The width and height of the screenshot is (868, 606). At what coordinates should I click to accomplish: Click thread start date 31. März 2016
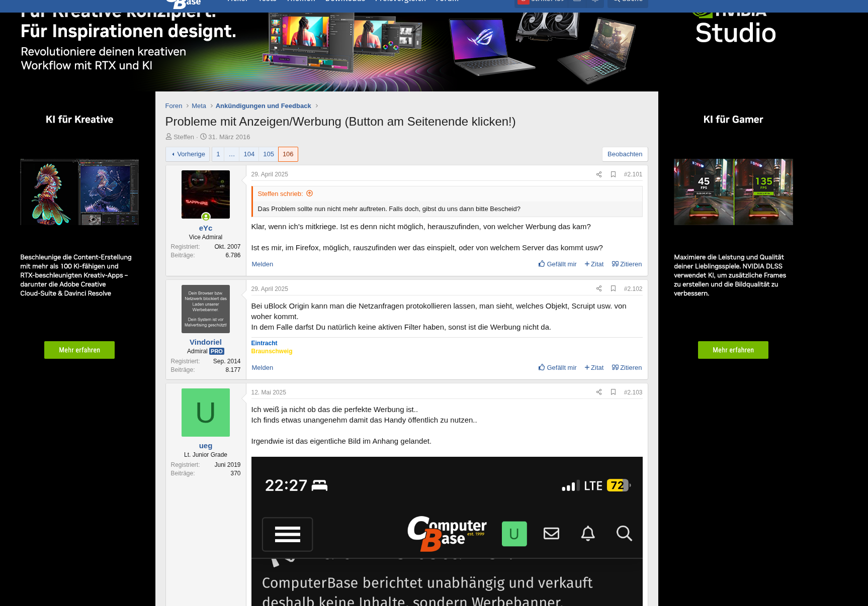229,137
